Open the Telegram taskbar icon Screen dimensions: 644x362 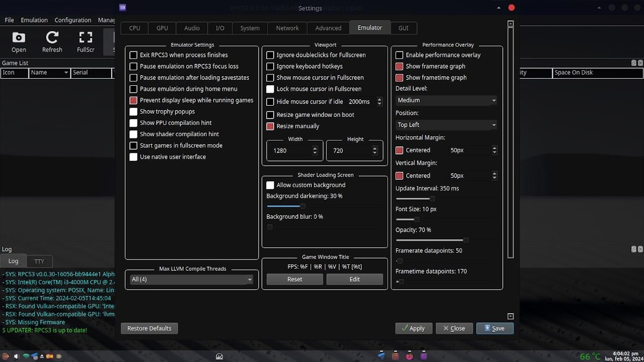tap(381, 356)
